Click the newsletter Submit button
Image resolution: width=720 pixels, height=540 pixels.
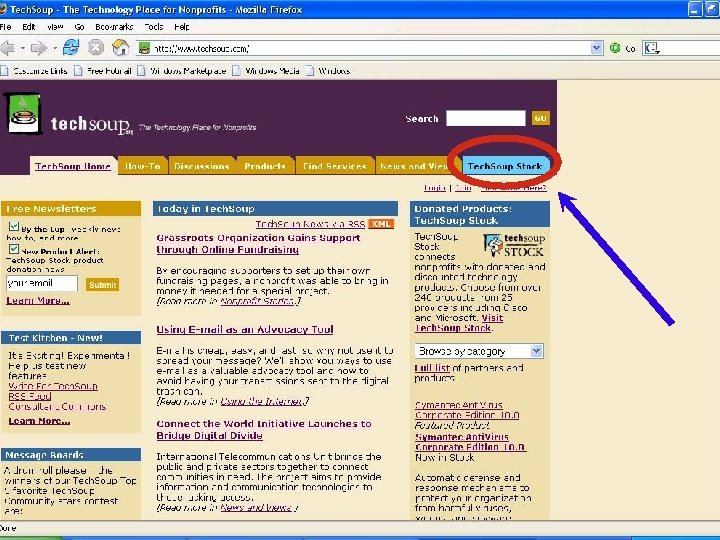102,285
